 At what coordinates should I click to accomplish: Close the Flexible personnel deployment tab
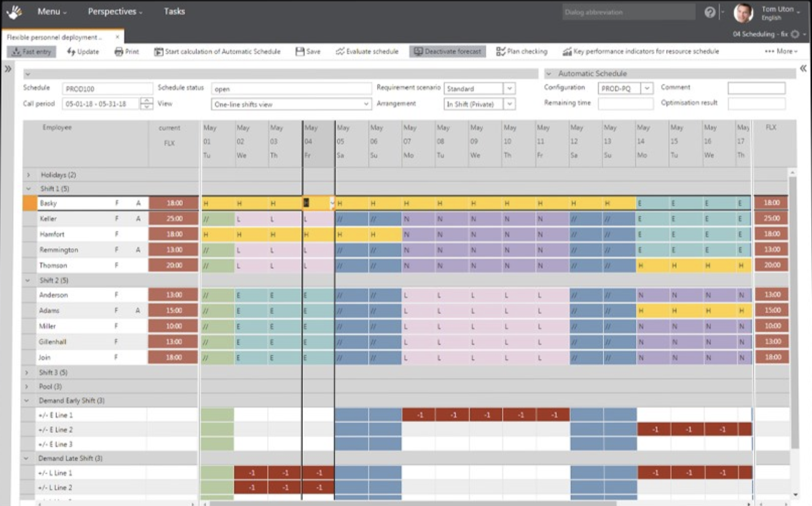(x=117, y=37)
